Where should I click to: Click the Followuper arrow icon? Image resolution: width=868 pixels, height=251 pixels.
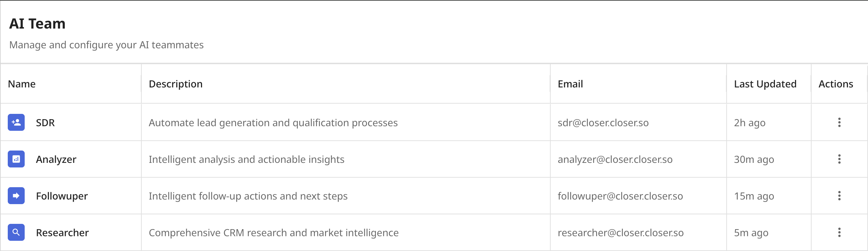coord(16,196)
